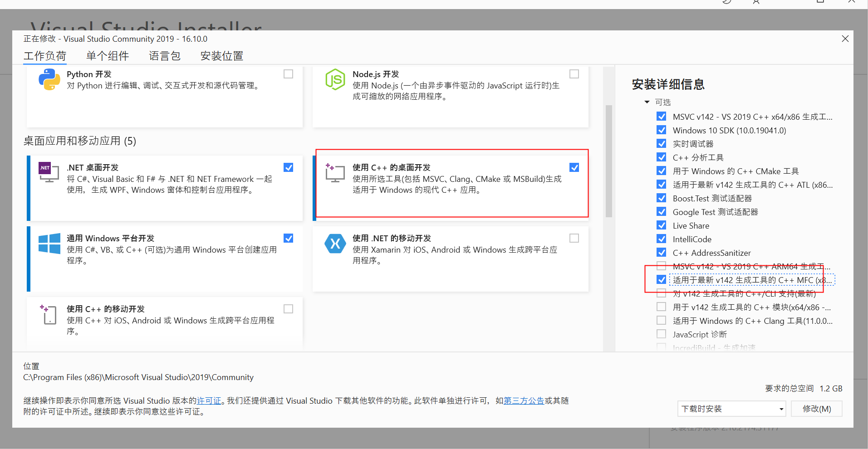Screen dimensions: 868x449
Task: Enable C++ 模块 for v142 build tools
Action: (662, 307)
